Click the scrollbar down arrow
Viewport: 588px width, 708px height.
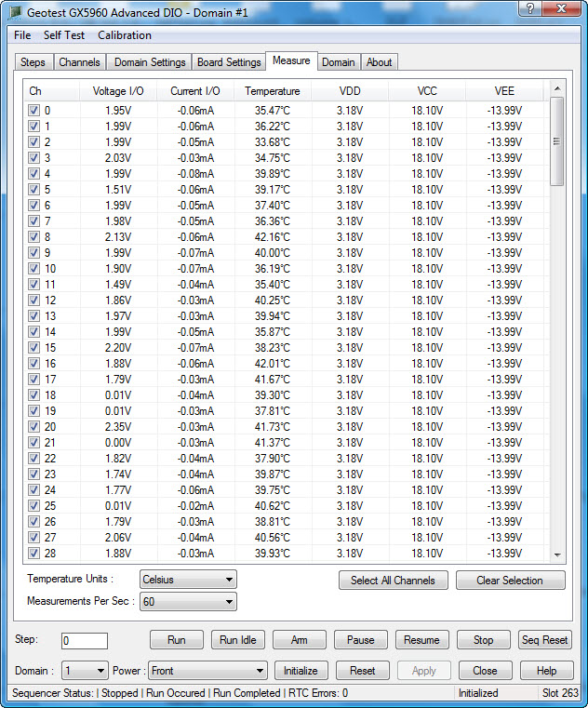(557, 554)
